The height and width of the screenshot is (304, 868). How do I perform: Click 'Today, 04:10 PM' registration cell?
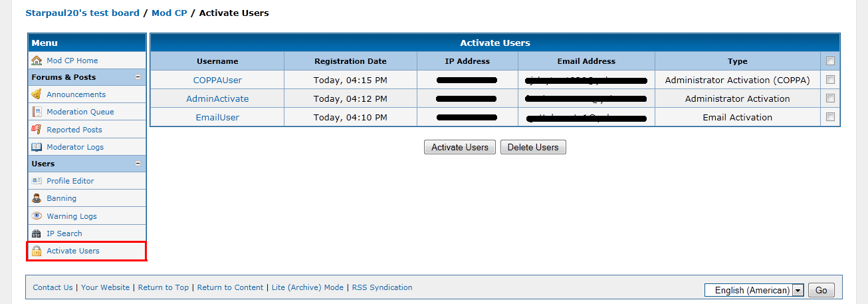tap(350, 117)
